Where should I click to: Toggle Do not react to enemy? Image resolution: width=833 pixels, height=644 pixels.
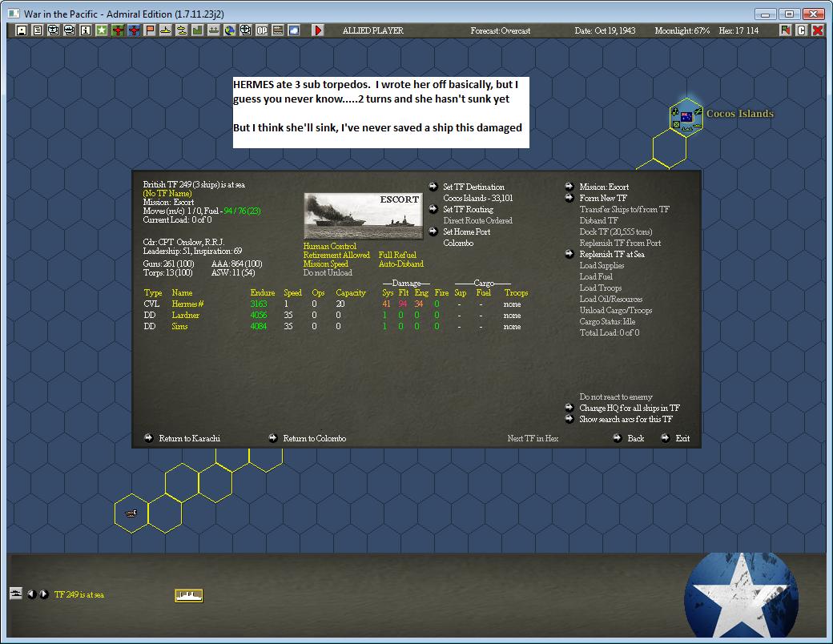pos(616,397)
